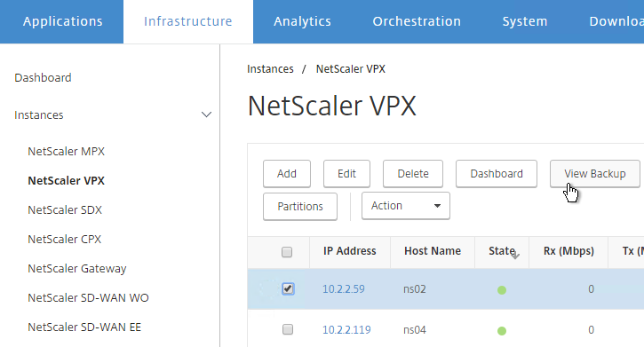Check the ns04 row checkbox
The width and height of the screenshot is (644, 347).
[x=288, y=329]
